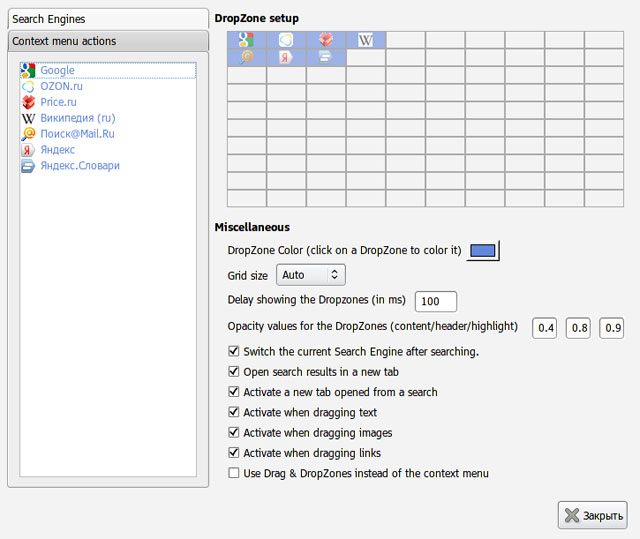Toggle Switch the current Search Engine after searching
640x539 pixels.
coord(234,352)
